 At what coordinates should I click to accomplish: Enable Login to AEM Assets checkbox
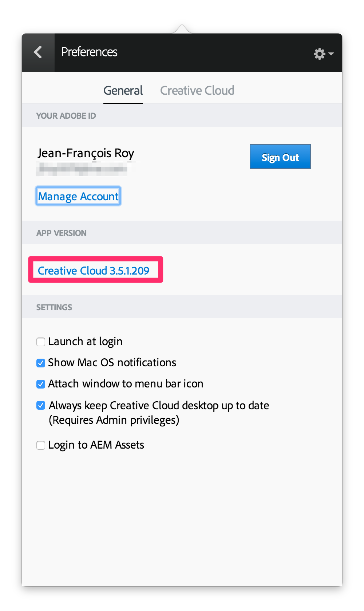coord(41,445)
